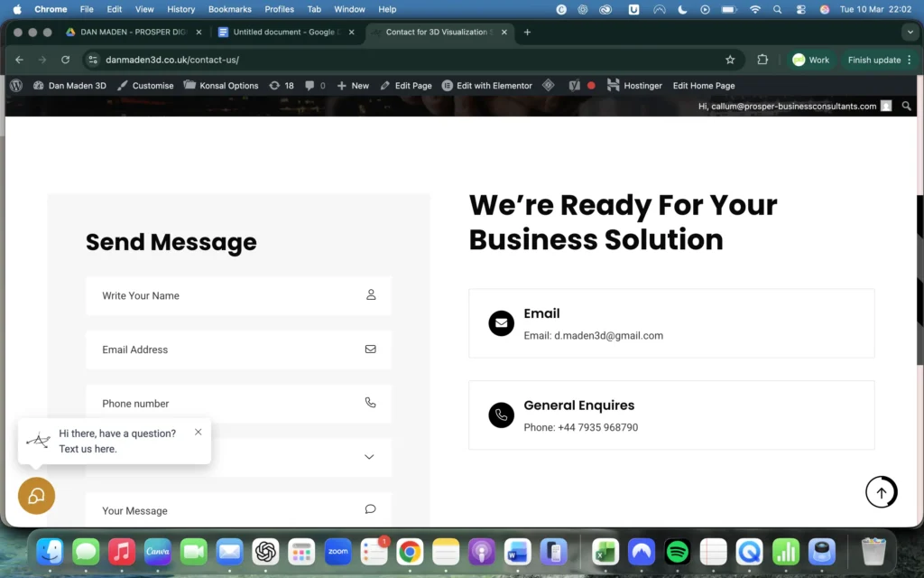Click the bookmark star in address bar
924x578 pixels.
coord(730,60)
